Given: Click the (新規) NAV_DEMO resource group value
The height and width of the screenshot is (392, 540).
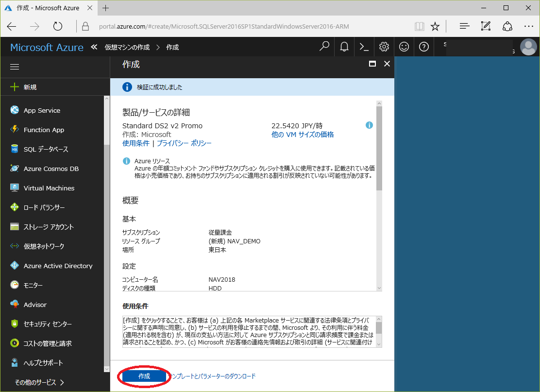Looking at the screenshot, I should click(x=235, y=241).
